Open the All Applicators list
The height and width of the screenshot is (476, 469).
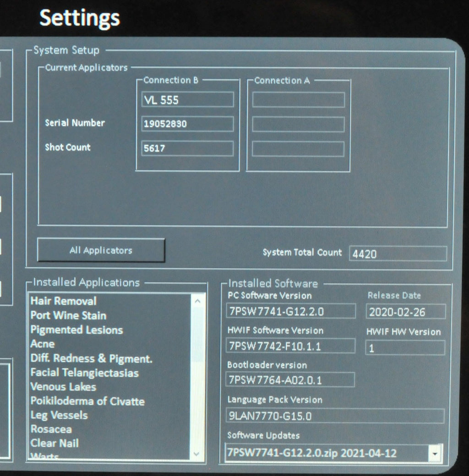[101, 250]
